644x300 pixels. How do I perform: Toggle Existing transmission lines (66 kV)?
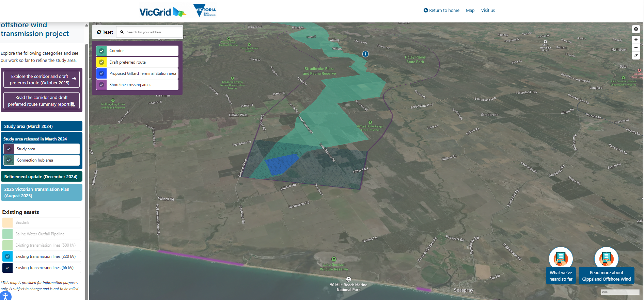7,268
